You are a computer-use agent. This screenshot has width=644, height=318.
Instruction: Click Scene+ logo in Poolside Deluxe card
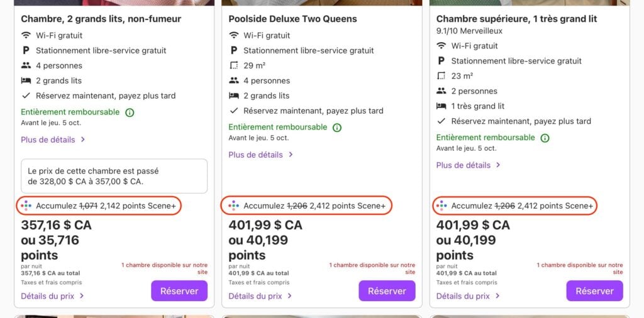[x=233, y=206]
